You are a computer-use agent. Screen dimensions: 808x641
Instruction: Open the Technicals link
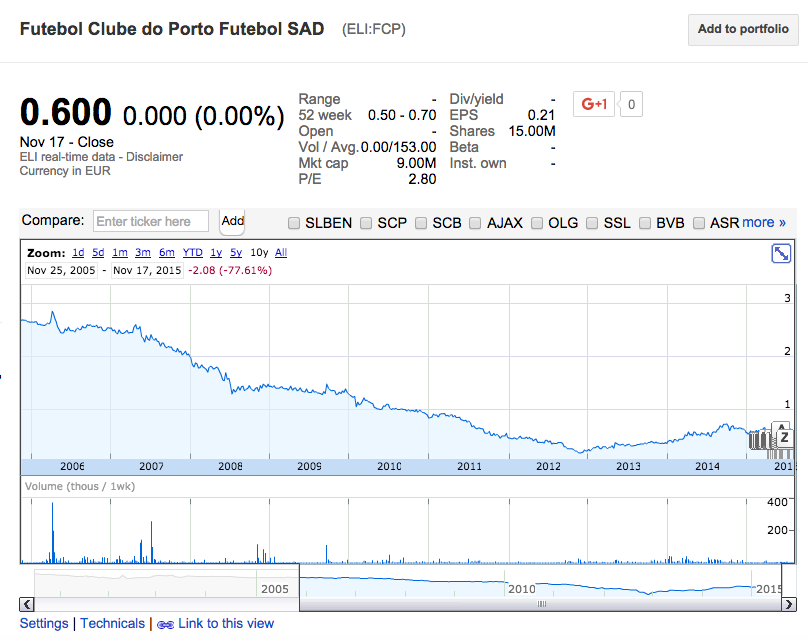[112, 623]
